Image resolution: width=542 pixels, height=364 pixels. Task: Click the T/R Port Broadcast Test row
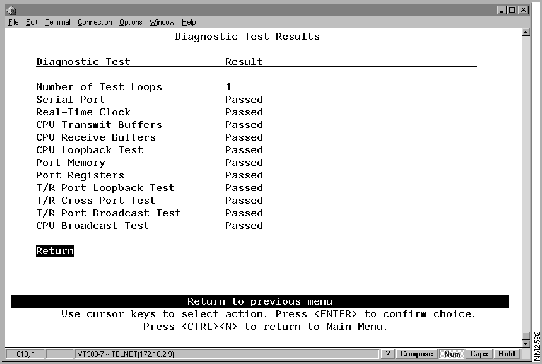[x=150, y=213]
